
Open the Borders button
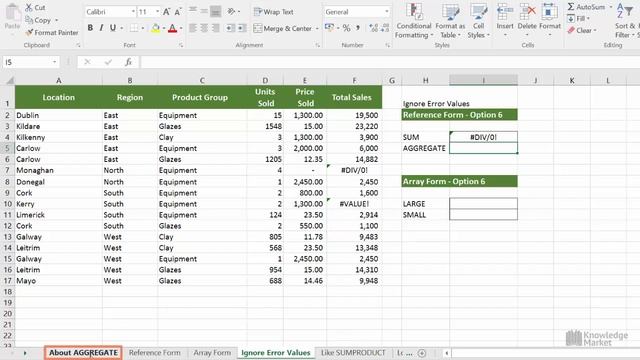pos(134,28)
